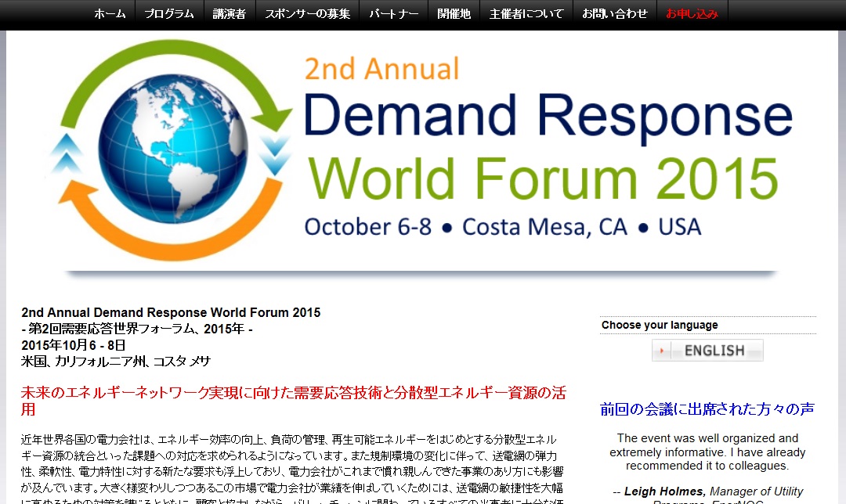Select スポンサーの募集 in navigation bar

pos(308,14)
